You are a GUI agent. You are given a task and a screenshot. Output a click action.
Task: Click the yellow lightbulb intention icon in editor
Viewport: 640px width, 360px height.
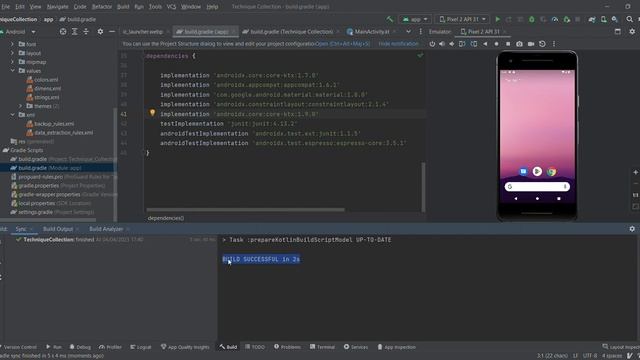pyautogui.click(x=152, y=113)
